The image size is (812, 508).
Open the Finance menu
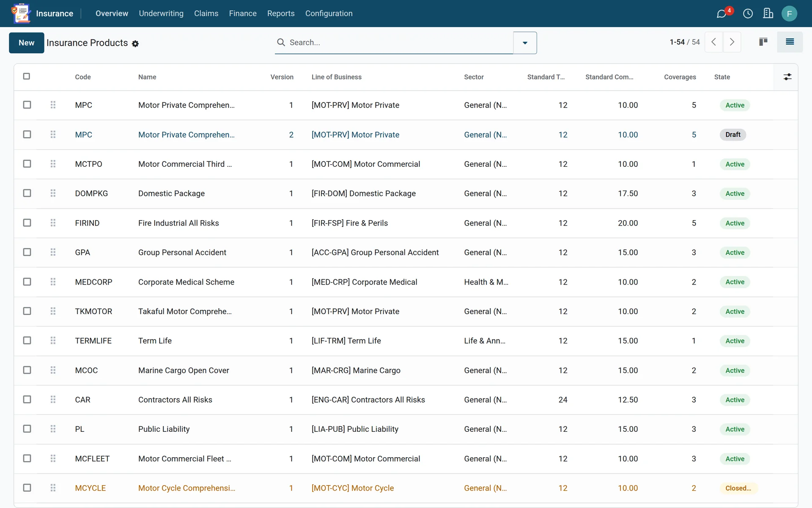pos(243,14)
